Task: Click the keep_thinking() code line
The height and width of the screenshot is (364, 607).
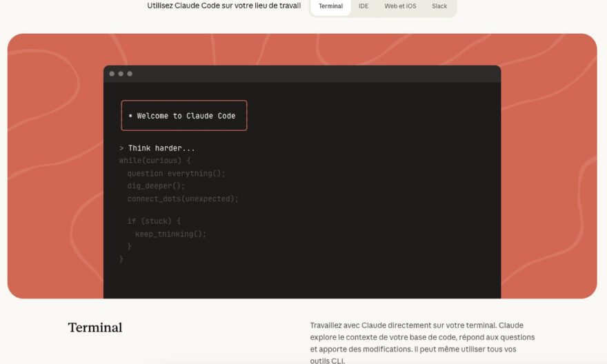Action: (170, 234)
